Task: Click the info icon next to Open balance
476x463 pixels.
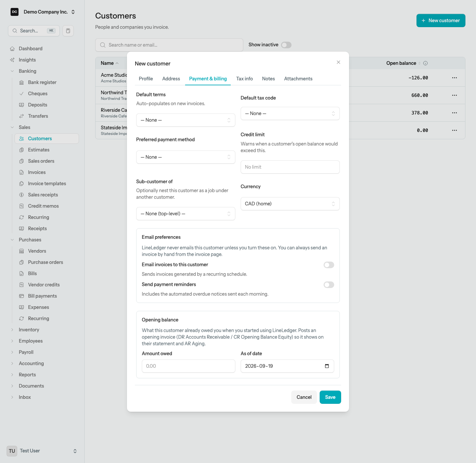Action: pyautogui.click(x=425, y=63)
